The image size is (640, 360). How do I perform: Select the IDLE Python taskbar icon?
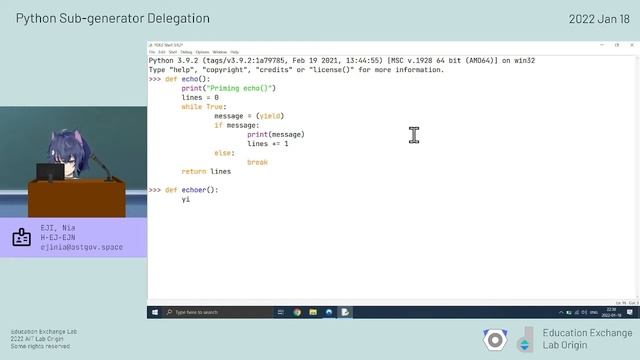[345, 312]
